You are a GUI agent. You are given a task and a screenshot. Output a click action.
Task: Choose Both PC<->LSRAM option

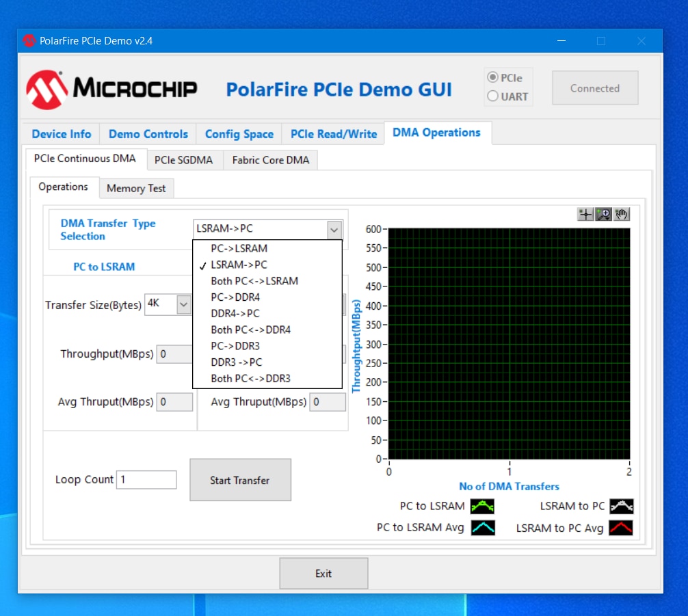267,281
